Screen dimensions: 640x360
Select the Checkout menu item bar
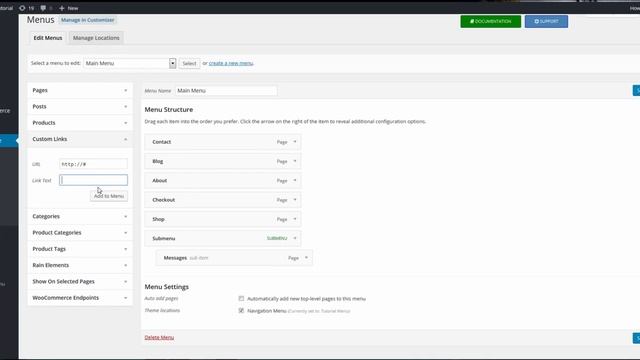[222, 200]
